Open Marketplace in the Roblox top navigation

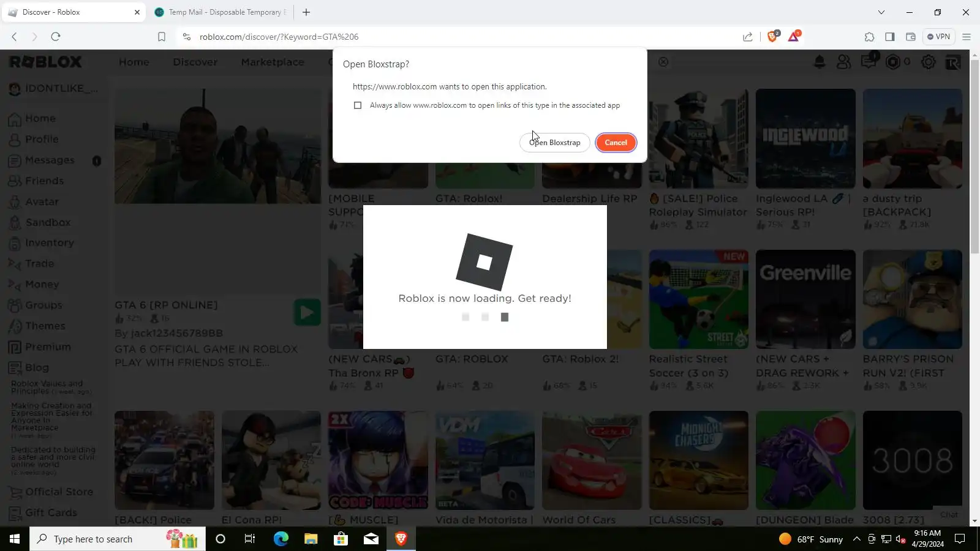coord(273,62)
